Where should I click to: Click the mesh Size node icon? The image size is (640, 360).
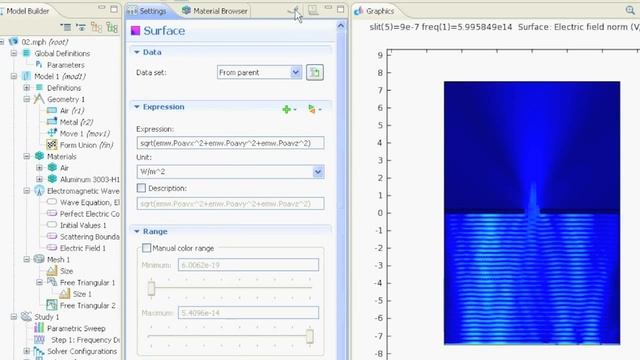[52, 271]
